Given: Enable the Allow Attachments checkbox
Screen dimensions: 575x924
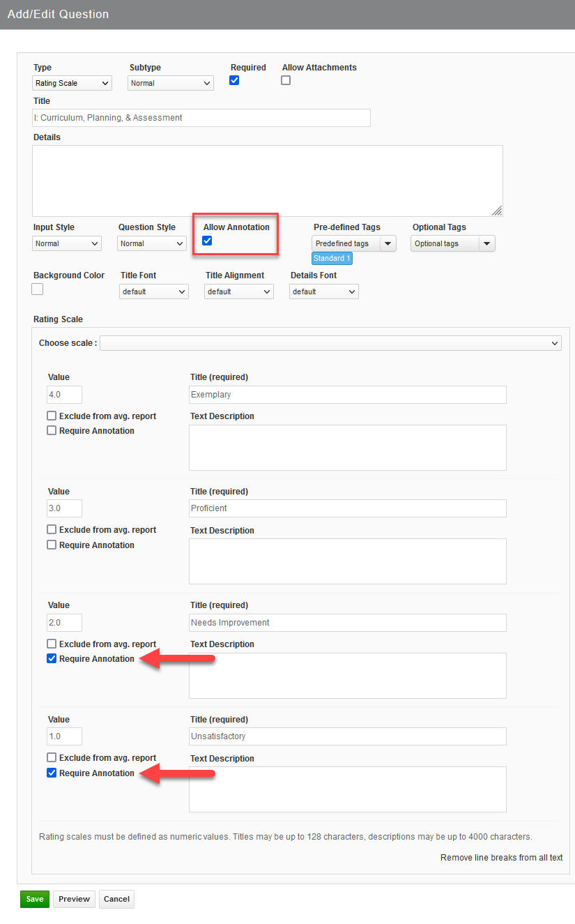Looking at the screenshot, I should tap(286, 80).
